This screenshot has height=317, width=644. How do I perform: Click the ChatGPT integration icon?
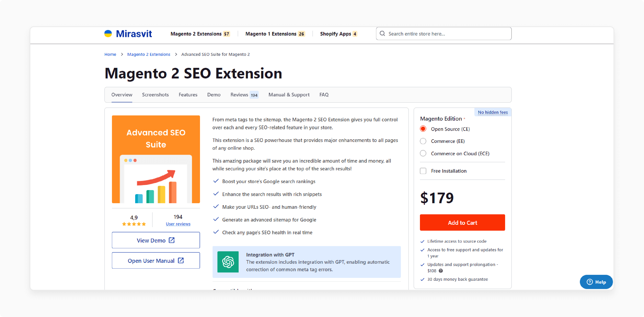coord(228,262)
